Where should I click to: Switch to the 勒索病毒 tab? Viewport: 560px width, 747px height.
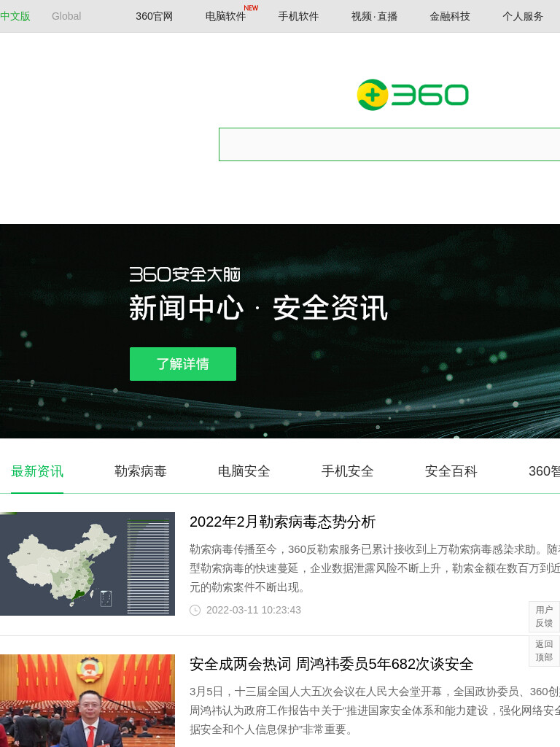141,471
